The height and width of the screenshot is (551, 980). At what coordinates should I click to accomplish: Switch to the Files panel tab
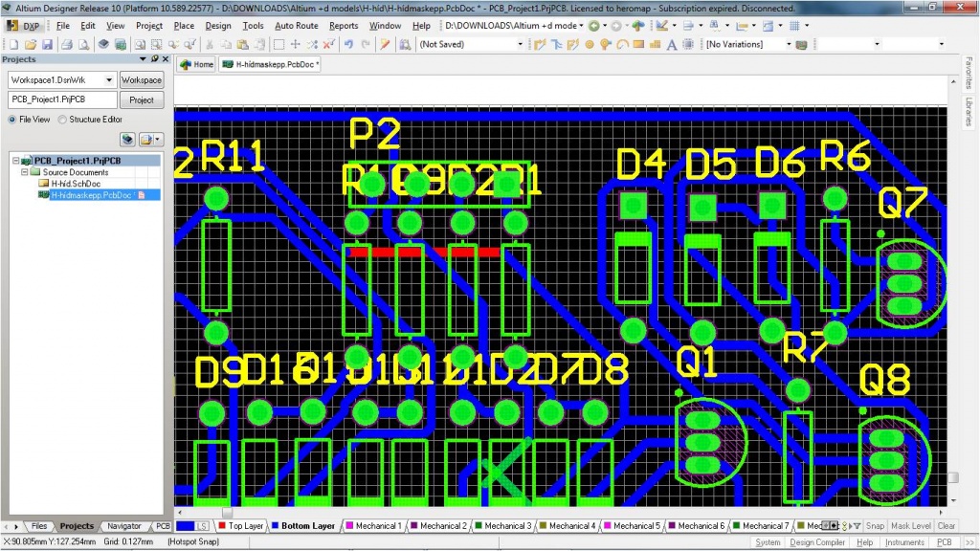tap(39, 526)
